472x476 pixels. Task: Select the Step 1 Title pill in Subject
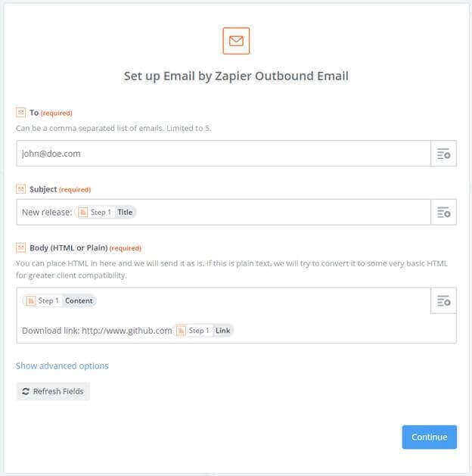pyautogui.click(x=106, y=212)
